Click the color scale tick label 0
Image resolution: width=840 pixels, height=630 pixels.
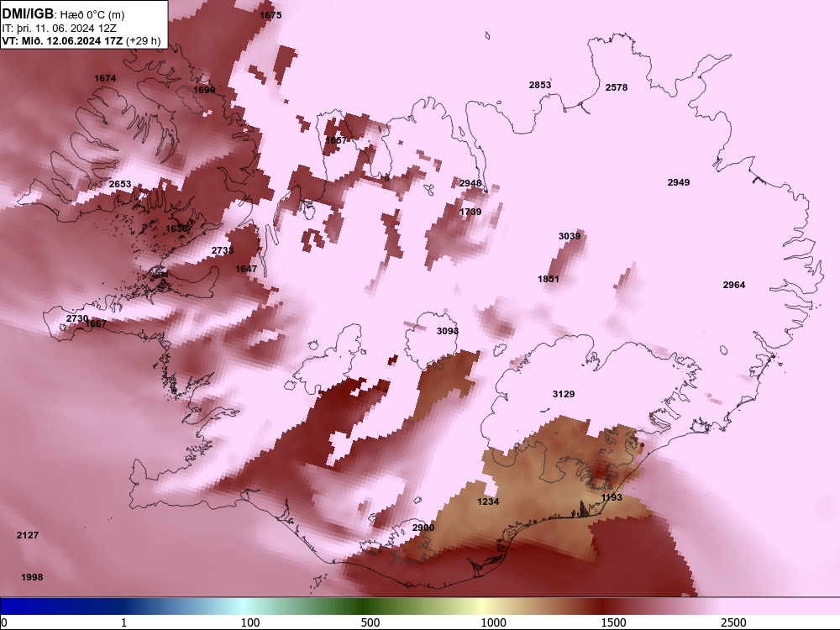pyautogui.click(x=4, y=622)
